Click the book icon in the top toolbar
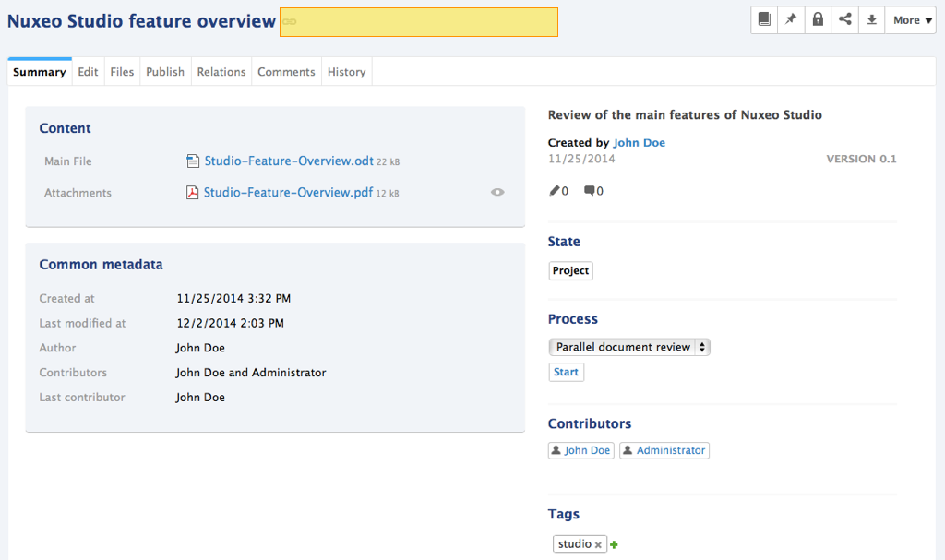Viewport: 945px width, 560px height. 764,20
